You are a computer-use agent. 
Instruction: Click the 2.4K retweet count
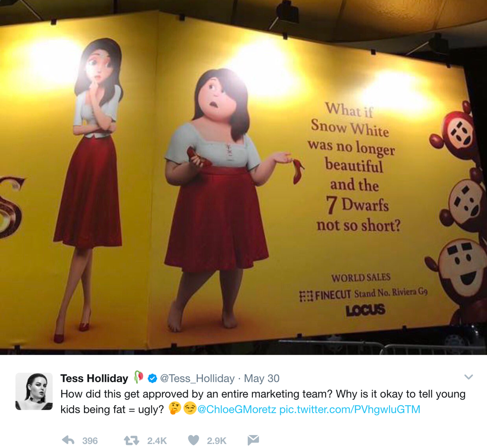pos(157,441)
